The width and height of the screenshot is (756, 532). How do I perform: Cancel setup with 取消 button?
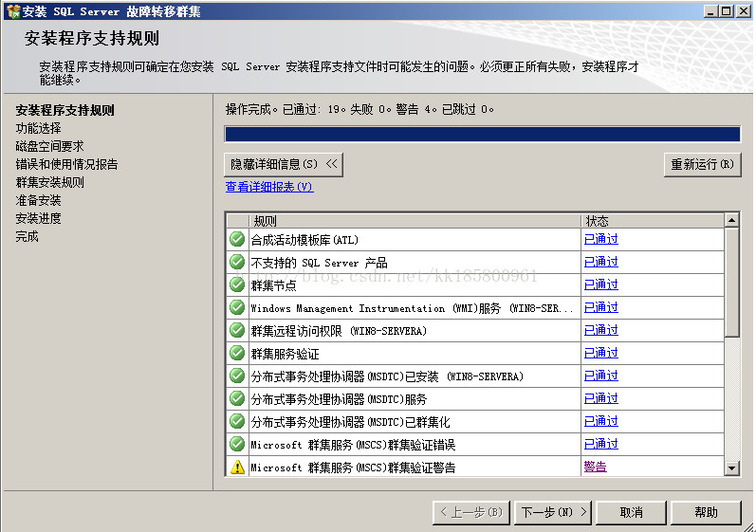(x=631, y=512)
